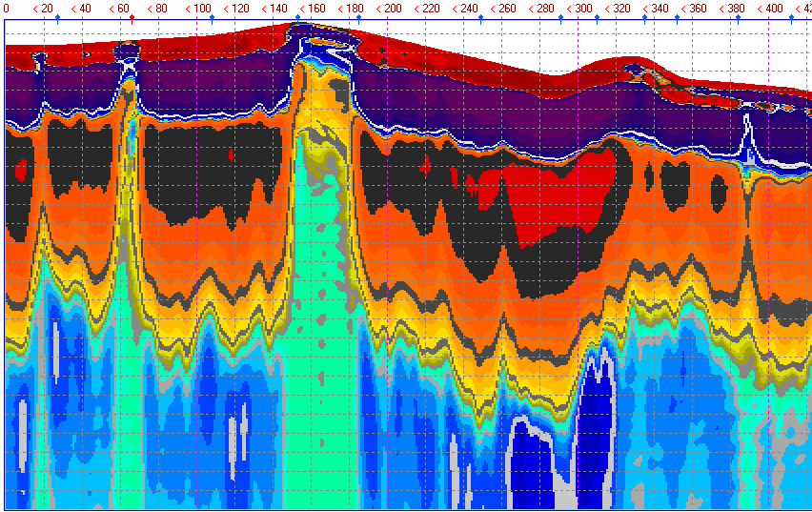Click the blue marker between 280 and 300
This screenshot has height=512, width=812.
coord(560,18)
